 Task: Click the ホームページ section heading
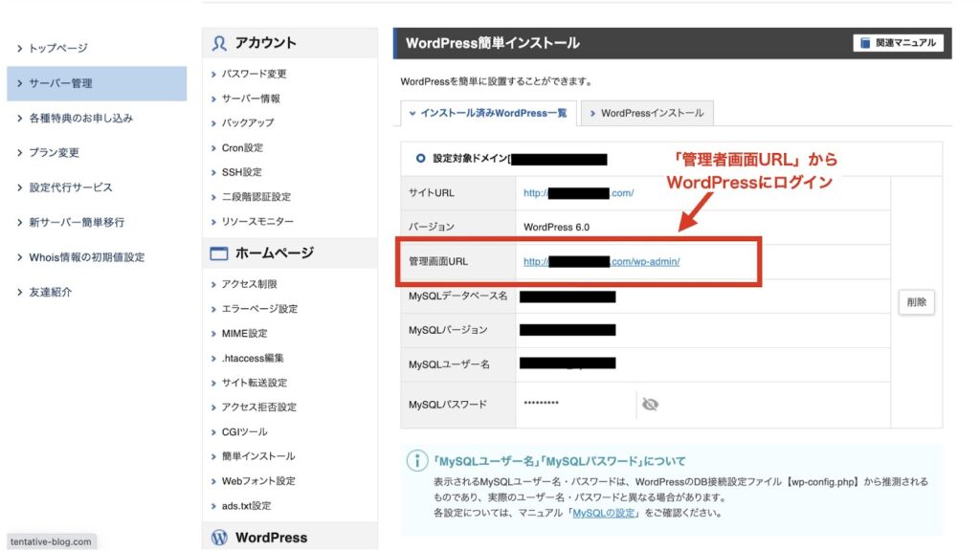click(x=275, y=253)
